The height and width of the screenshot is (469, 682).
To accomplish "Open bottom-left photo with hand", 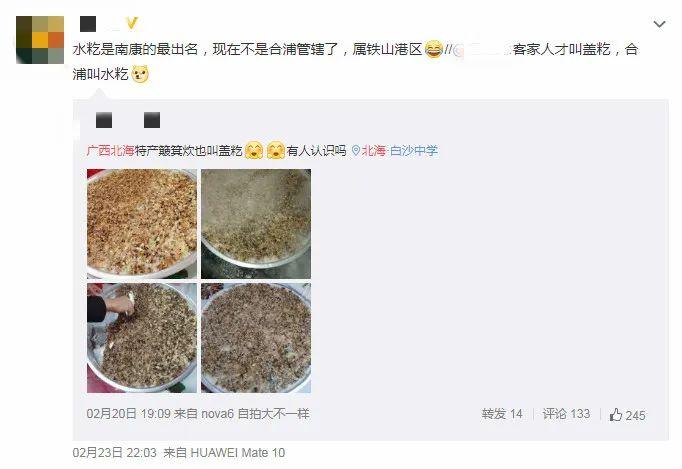I will point(142,338).
